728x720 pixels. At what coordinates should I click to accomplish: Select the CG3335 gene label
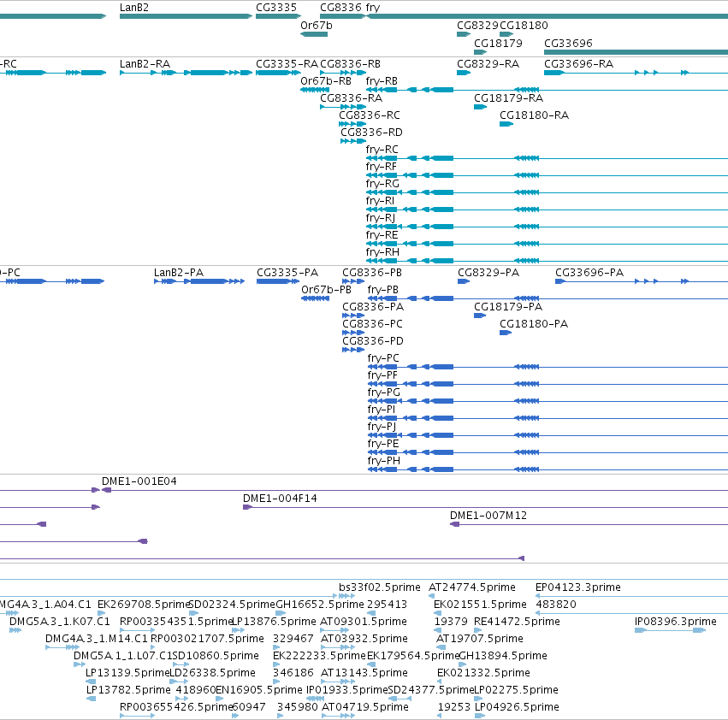[x=276, y=8]
